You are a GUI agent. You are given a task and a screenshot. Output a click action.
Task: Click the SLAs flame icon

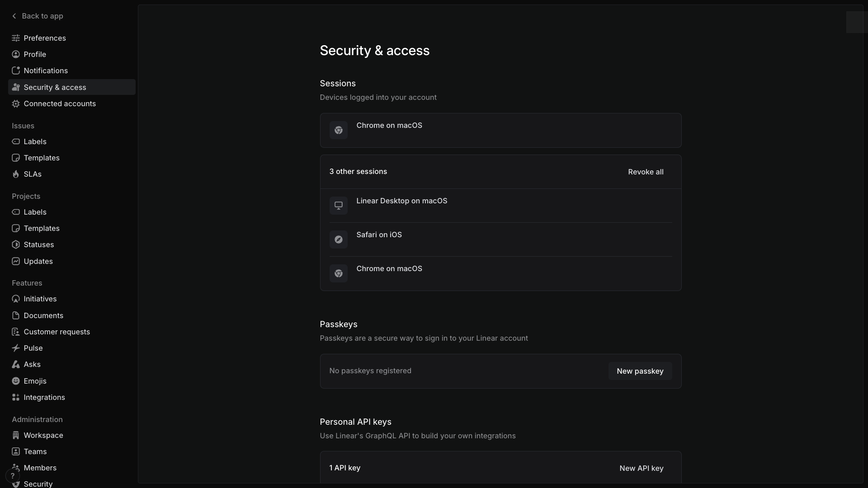point(16,174)
